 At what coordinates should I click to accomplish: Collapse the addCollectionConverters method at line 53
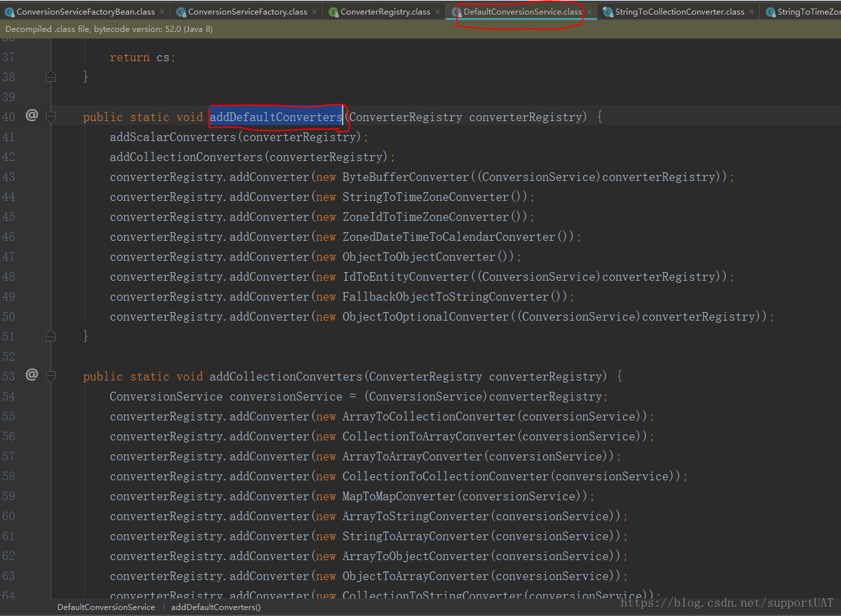51,377
